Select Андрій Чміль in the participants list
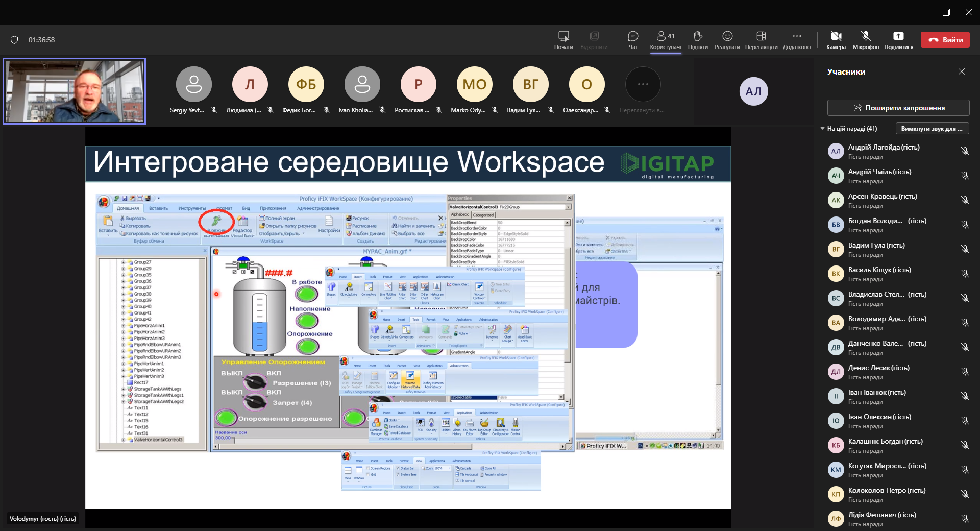Viewport: 980px width, 531px height. point(898,176)
